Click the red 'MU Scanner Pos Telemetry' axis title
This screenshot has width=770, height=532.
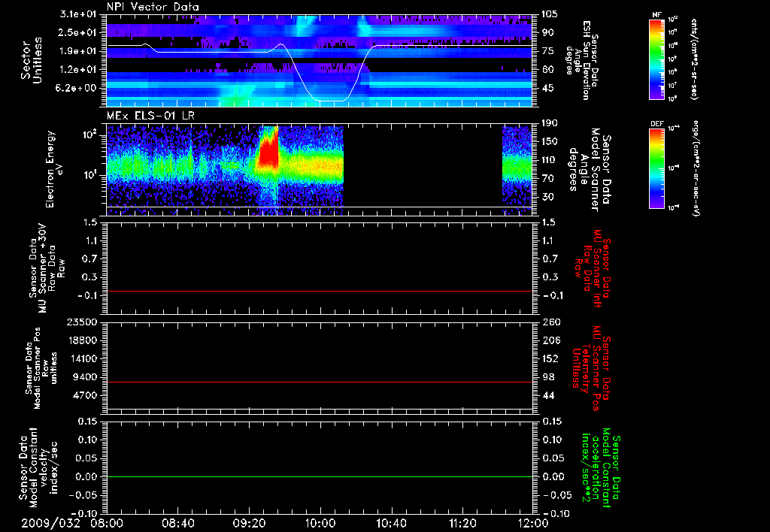pos(592,369)
